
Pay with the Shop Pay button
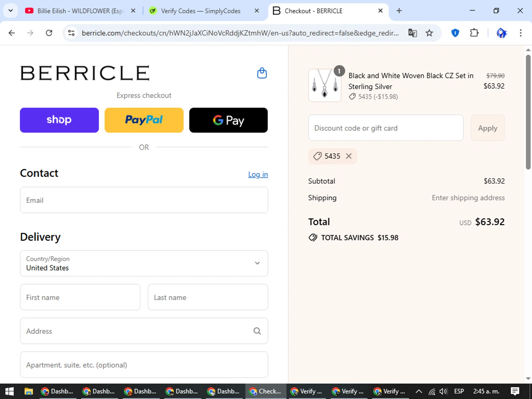59,120
